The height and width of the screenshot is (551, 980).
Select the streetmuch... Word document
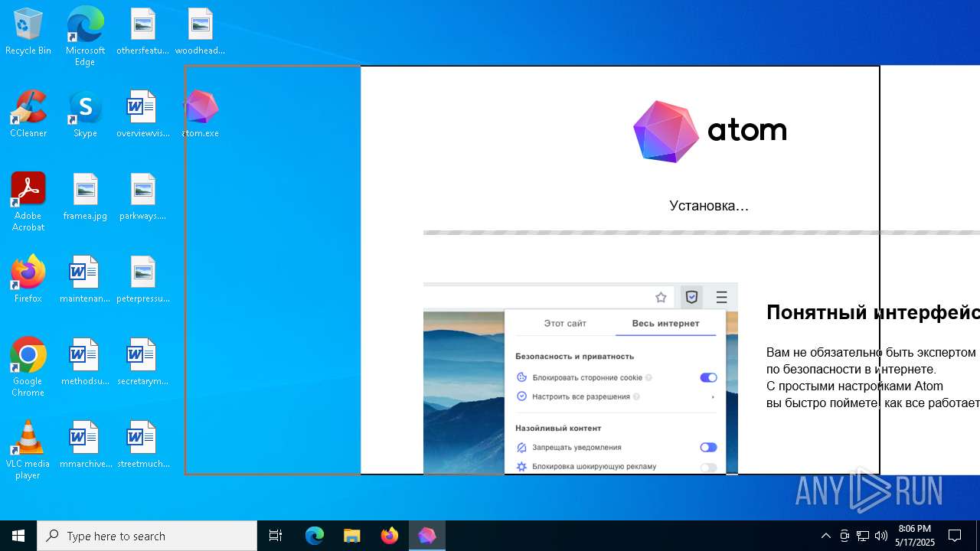(x=142, y=445)
